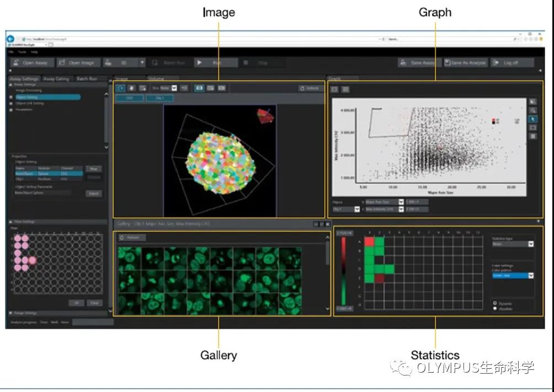
Task: Select the Dynamic radio button
Action: tap(494, 303)
